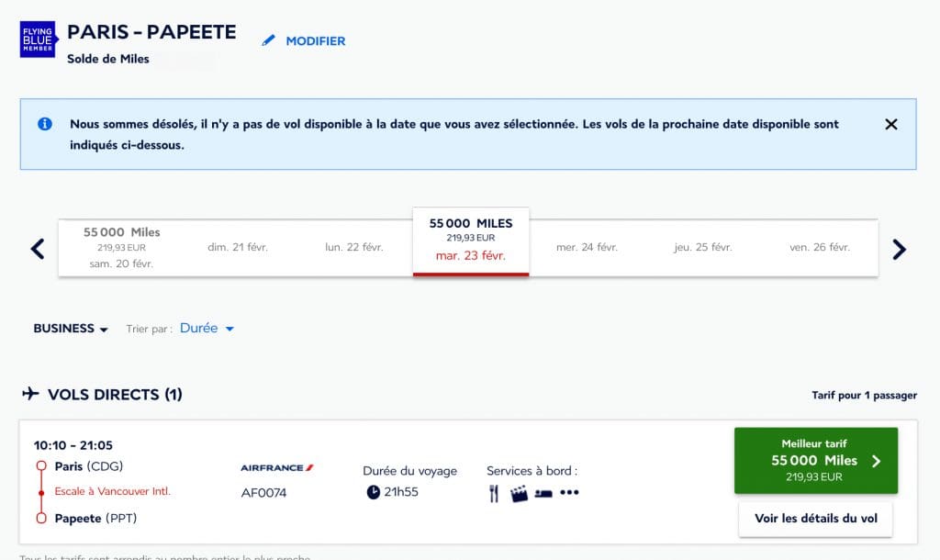The width and height of the screenshot is (940, 560).
Task: Select the jeu. 25 févr. date tab
Action: (702, 247)
